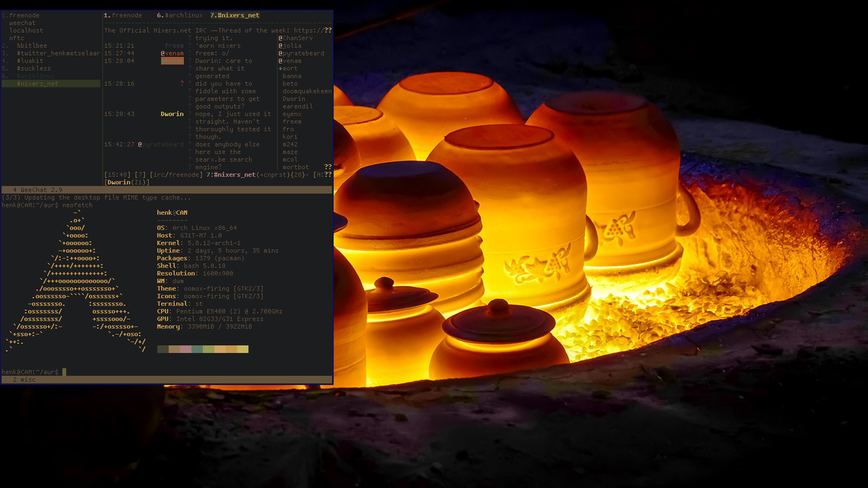Viewport: 868px width, 488px height.
Task: Select beto in the nick list
Action: pyautogui.click(x=290, y=83)
